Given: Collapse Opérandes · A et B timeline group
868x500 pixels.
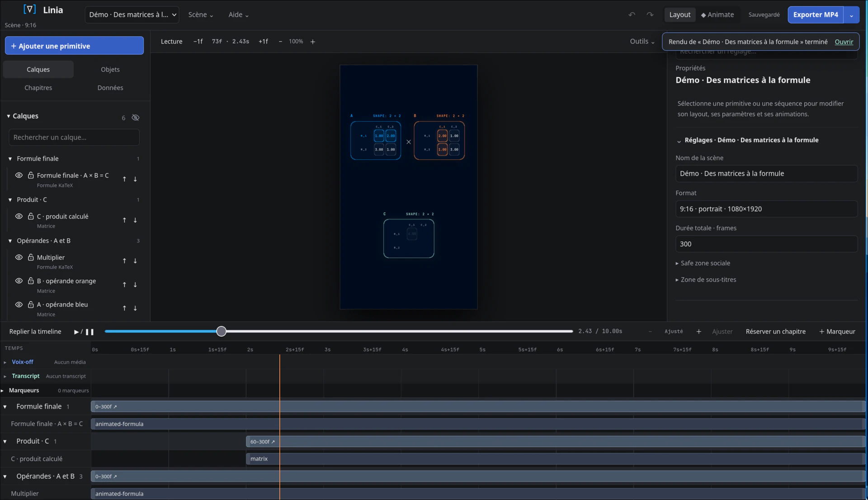Looking at the screenshot, I should (5, 476).
